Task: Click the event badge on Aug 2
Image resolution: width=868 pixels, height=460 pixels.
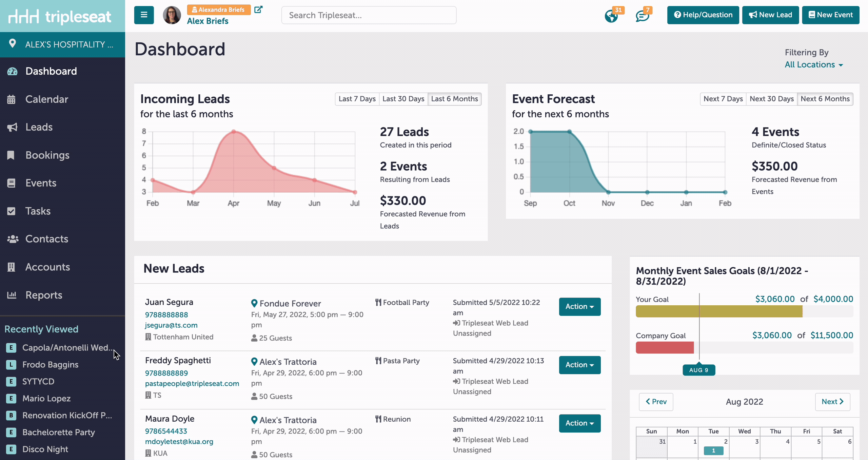Action: [713, 451]
